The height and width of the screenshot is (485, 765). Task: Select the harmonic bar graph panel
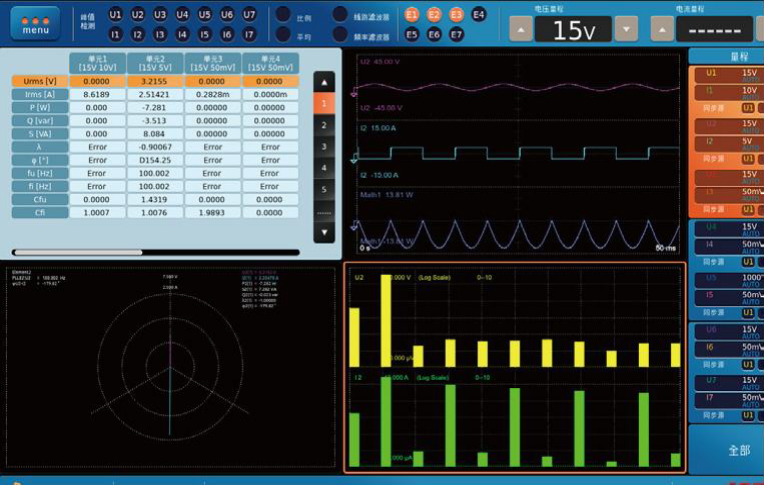[515, 368]
